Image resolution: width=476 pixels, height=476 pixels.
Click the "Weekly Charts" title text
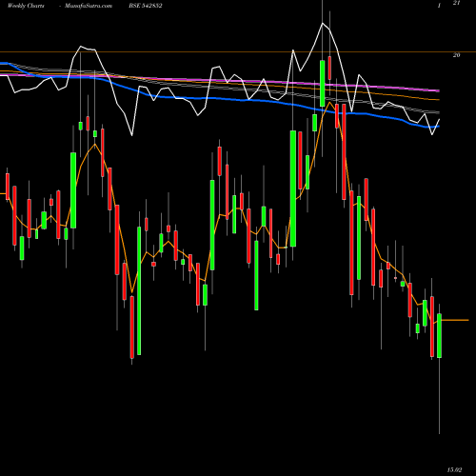pos(26,6)
